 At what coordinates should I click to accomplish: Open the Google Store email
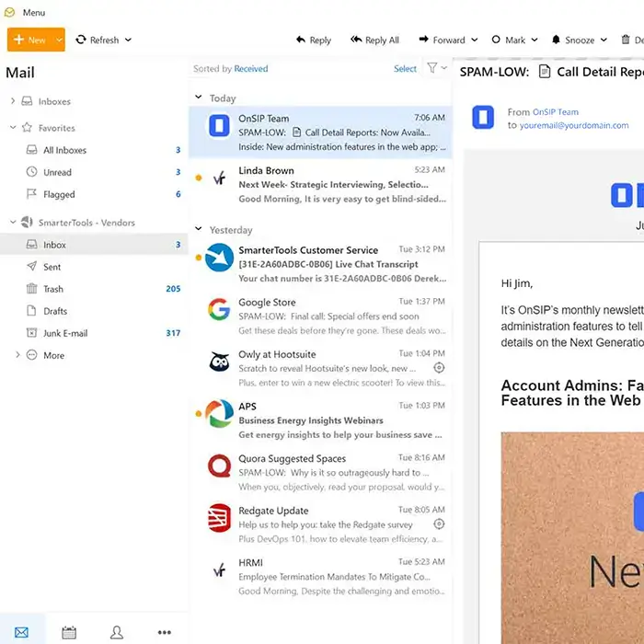click(320, 316)
